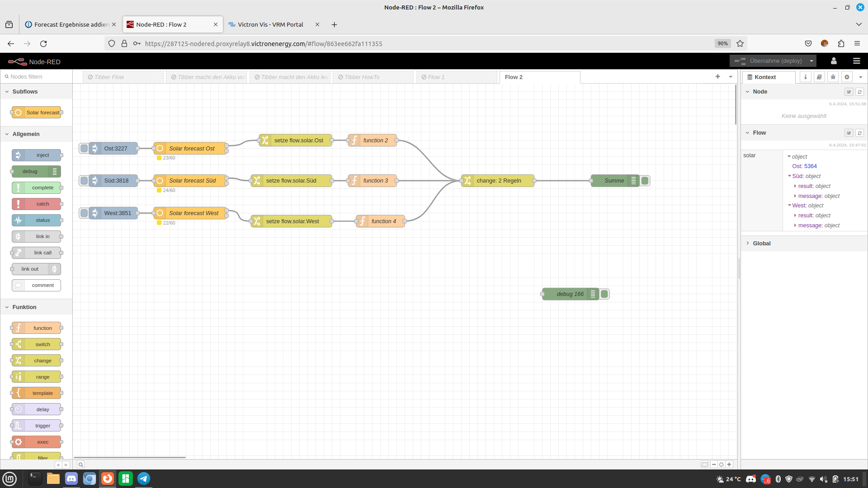Select the inject node icon
Viewport: 868px width, 488px height.
(19, 155)
